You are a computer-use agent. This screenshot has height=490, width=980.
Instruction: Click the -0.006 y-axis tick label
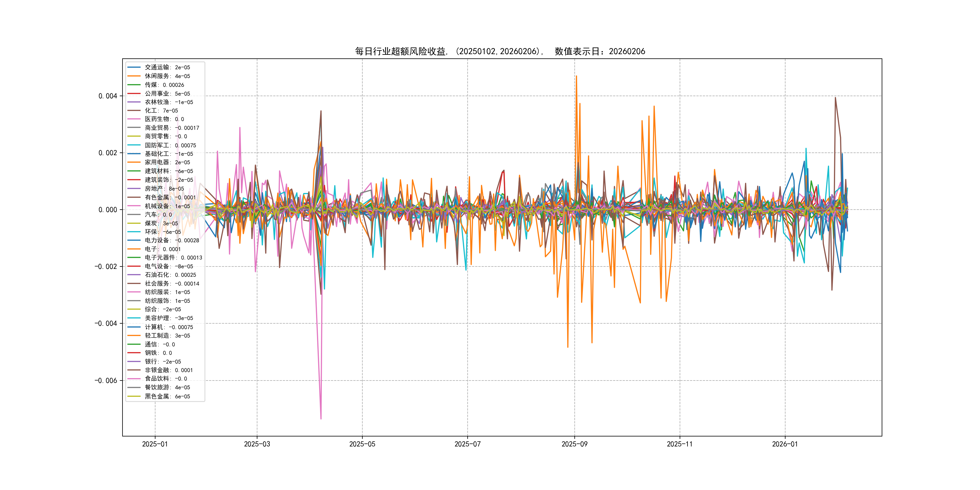106,381
